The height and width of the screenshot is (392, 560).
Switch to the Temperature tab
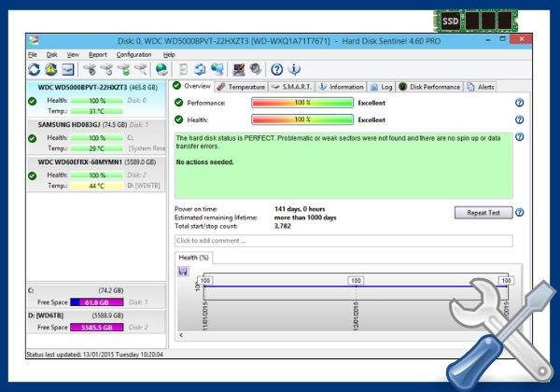tap(241, 87)
